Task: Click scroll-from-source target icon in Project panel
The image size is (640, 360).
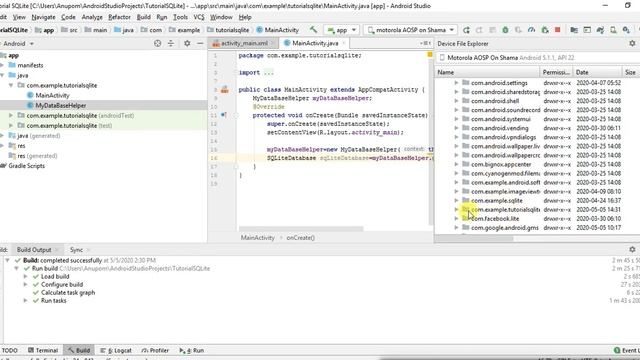Action: 158,43
